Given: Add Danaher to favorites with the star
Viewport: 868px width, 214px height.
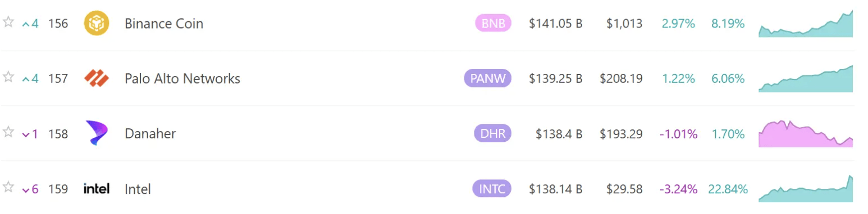Looking at the screenshot, I should coord(8,132).
